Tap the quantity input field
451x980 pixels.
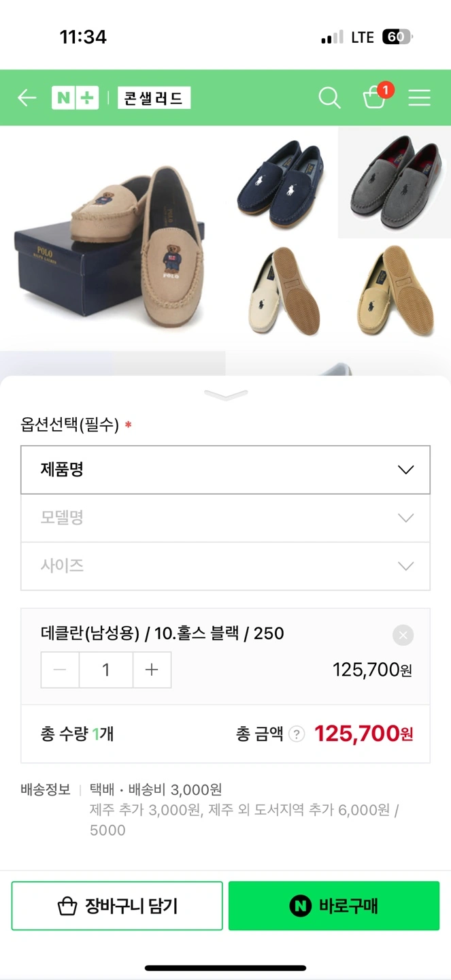pyautogui.click(x=105, y=670)
